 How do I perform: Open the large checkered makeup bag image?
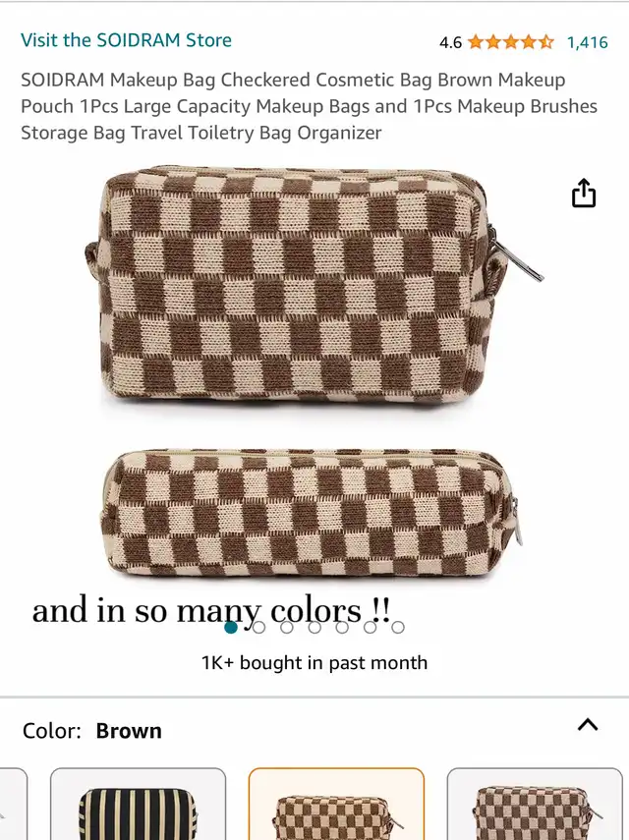(x=314, y=284)
